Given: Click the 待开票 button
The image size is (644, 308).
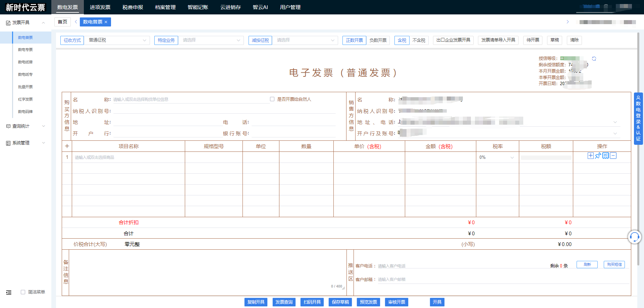Looking at the screenshot, I should tap(533, 40).
